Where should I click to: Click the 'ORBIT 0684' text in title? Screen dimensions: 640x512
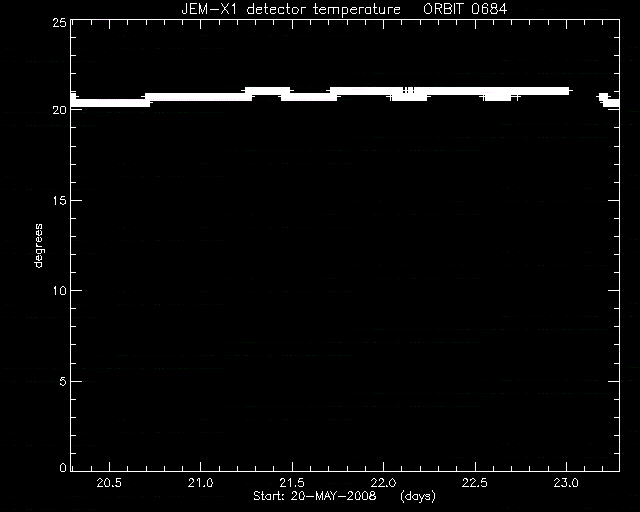[x=465, y=9]
